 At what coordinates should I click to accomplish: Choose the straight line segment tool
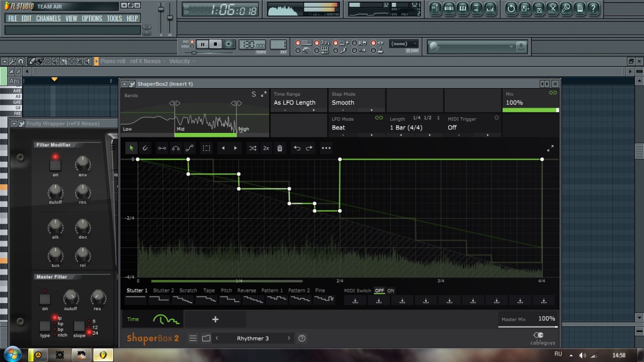162,148
